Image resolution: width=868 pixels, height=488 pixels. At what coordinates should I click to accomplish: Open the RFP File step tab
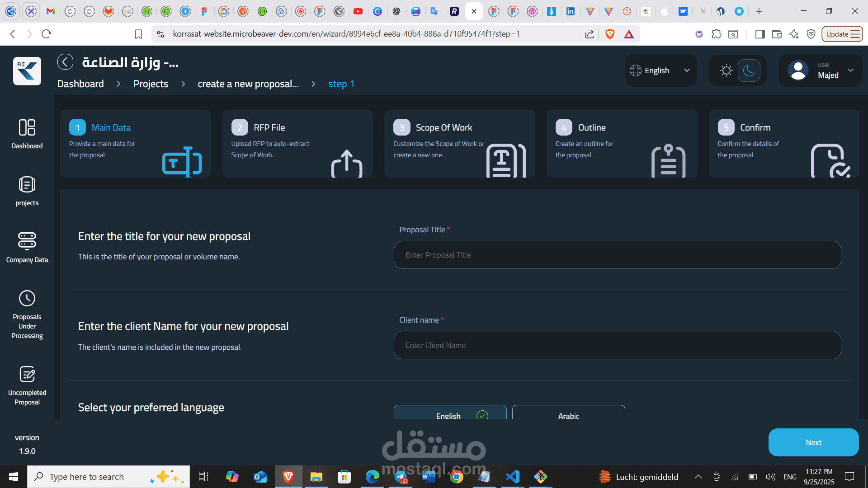[x=297, y=144]
